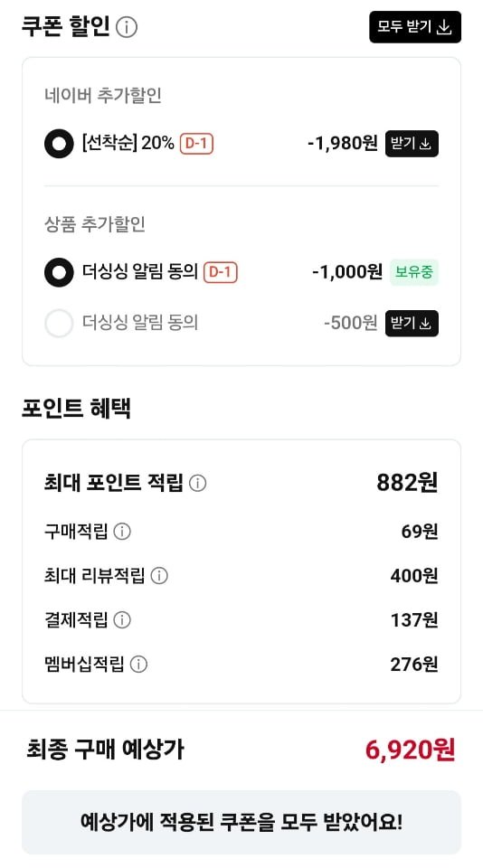Open info icon next to 쿠폰 할인

point(127,26)
